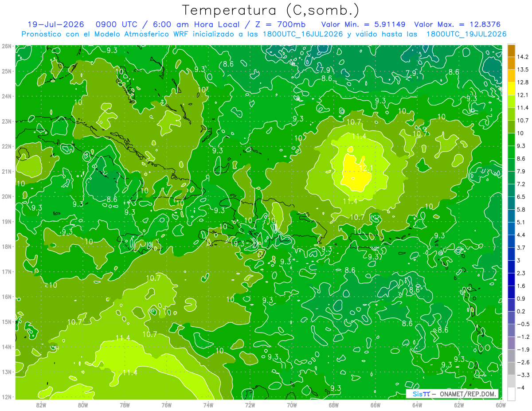
Task: Click the latitude axis label '22N'
Action: (7, 146)
